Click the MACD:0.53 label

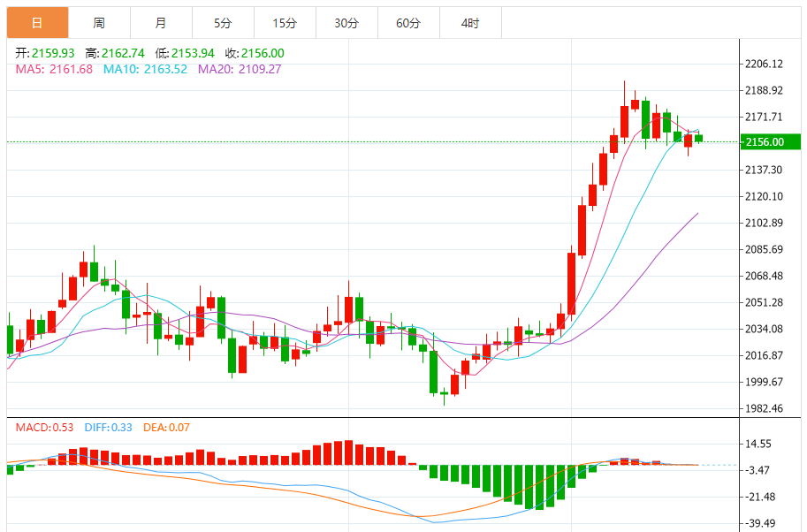44,428
